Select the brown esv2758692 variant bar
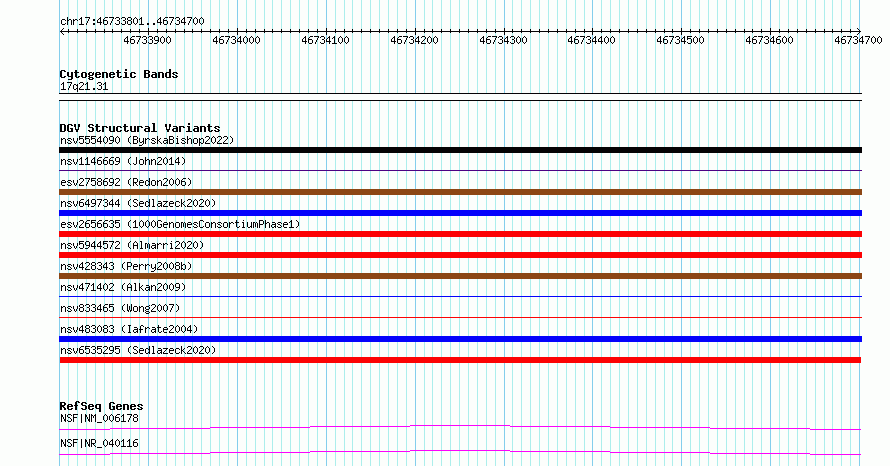Screen dimensions: 890x466 coord(460,192)
